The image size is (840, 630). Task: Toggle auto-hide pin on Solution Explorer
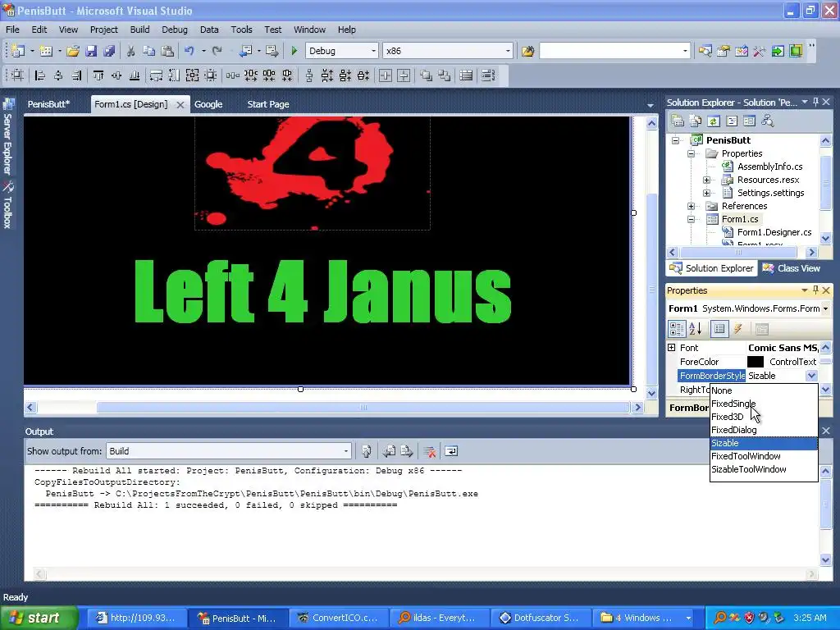[x=816, y=102]
